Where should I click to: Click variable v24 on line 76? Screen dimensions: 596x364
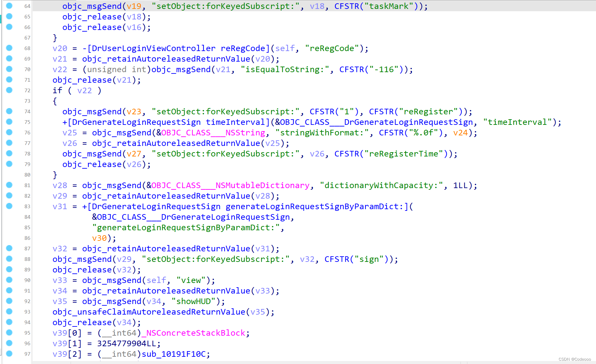click(460, 133)
